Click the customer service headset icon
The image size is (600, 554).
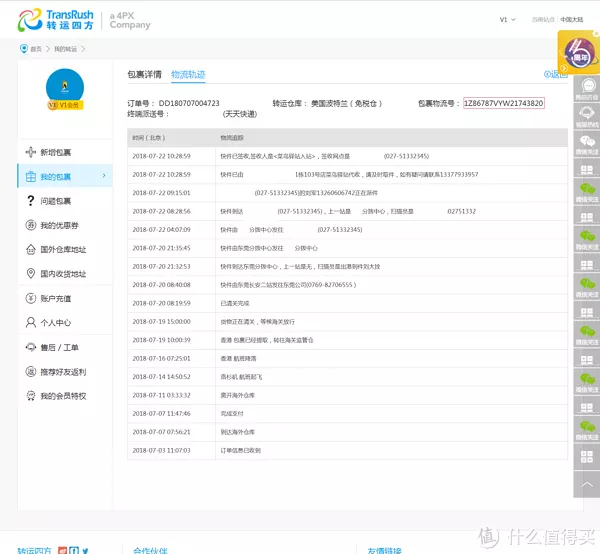coord(587,113)
